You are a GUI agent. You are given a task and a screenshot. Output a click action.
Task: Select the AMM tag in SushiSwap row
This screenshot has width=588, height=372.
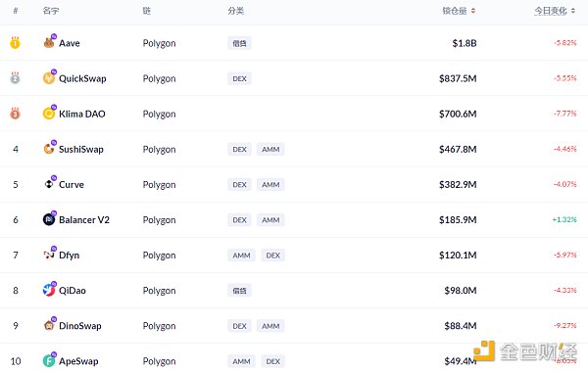270,149
